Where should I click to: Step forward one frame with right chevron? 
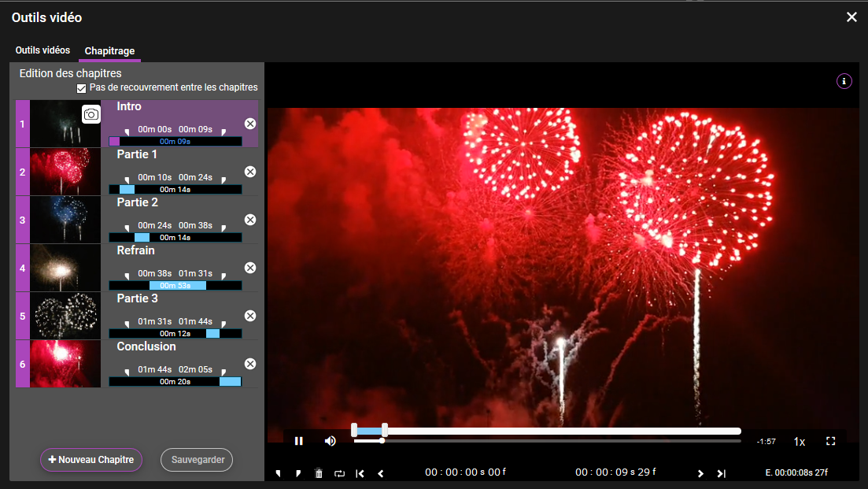(x=700, y=473)
